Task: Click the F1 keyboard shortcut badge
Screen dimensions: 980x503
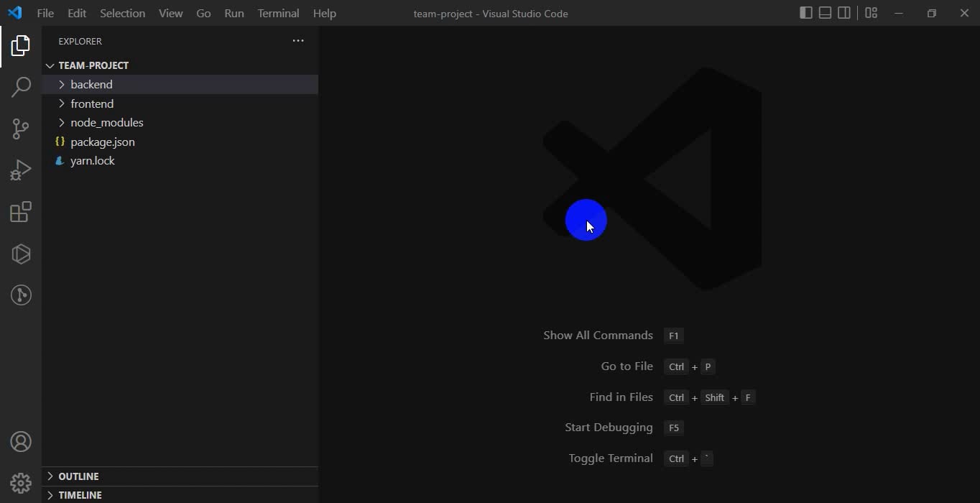Action: [x=673, y=336]
